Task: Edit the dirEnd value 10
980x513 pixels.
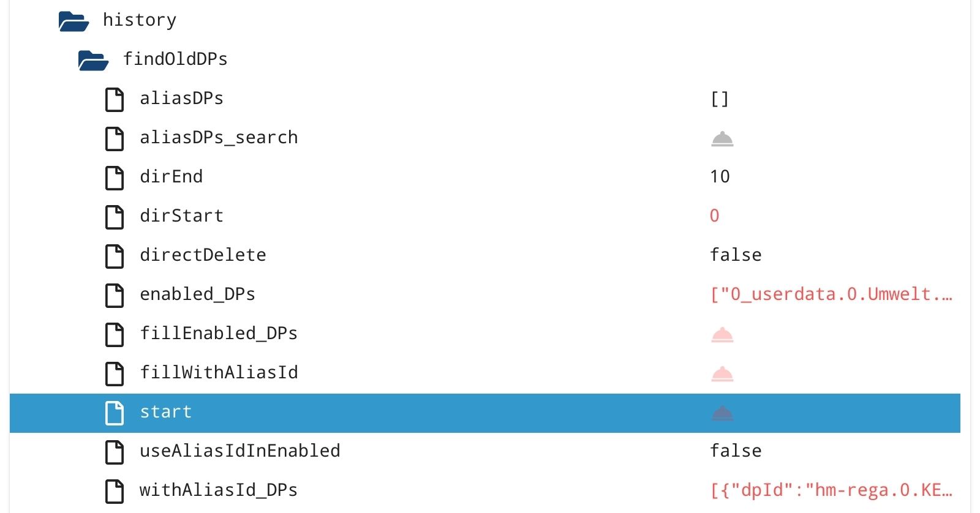Action: (x=720, y=177)
